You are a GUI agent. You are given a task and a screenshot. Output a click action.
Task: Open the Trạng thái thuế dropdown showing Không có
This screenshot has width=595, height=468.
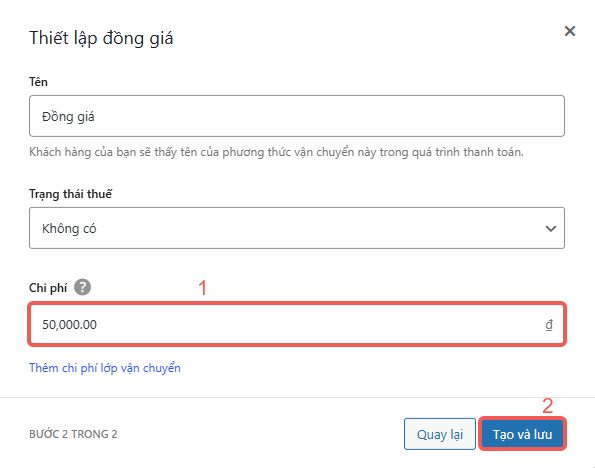[297, 228]
